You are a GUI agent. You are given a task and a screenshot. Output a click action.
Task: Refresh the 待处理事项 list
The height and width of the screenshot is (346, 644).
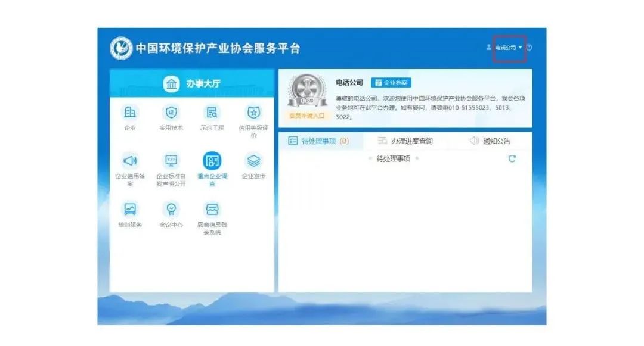(x=512, y=158)
